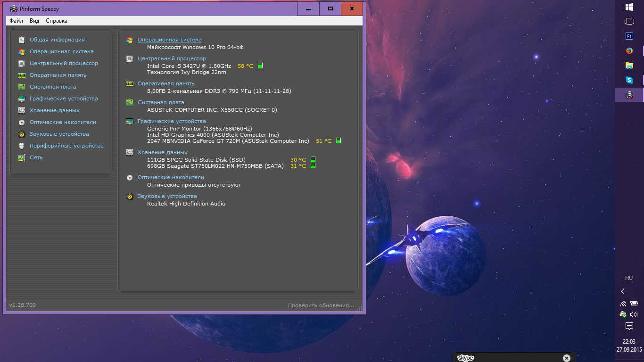Click the green CPU temperature indicator

(260, 66)
